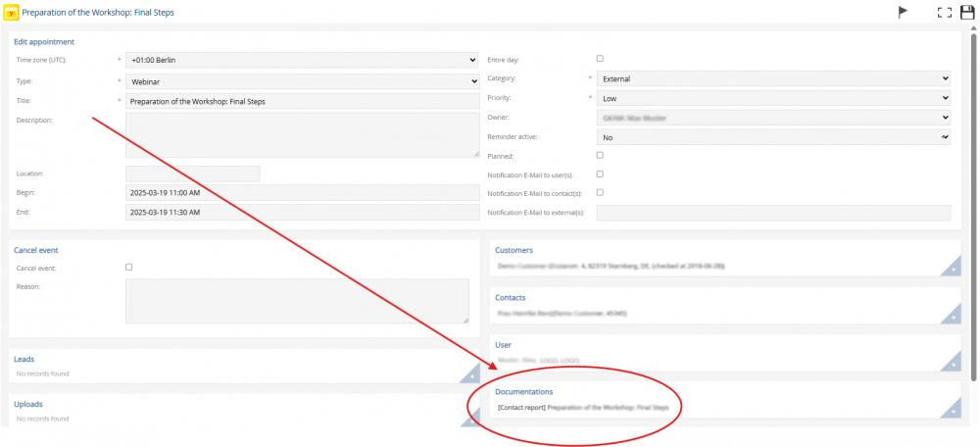
Task: Add a record in Documentations panel corner
Action: coord(951,409)
